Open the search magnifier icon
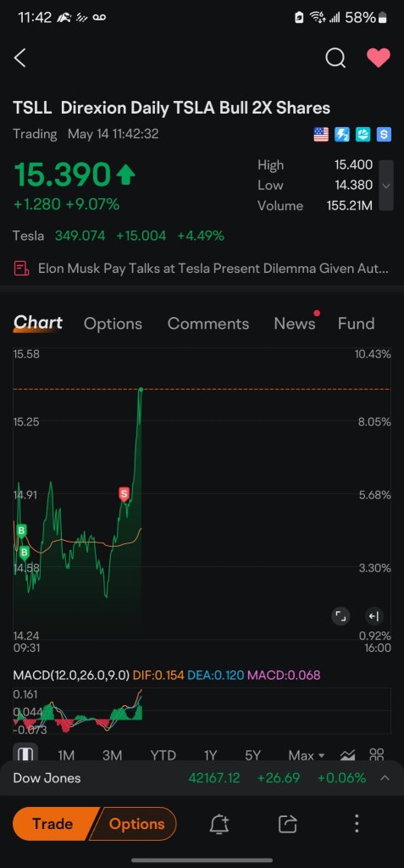Screen dimensions: 404x868 click(335, 58)
